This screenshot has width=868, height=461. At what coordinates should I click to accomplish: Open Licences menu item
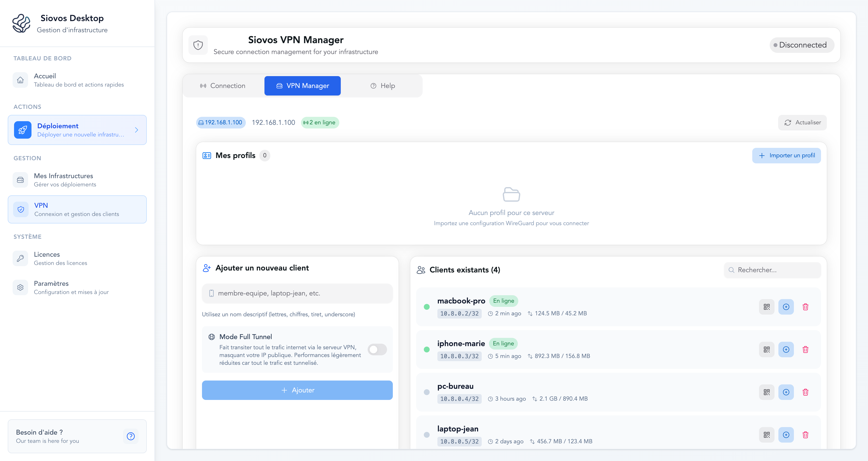[x=77, y=258]
